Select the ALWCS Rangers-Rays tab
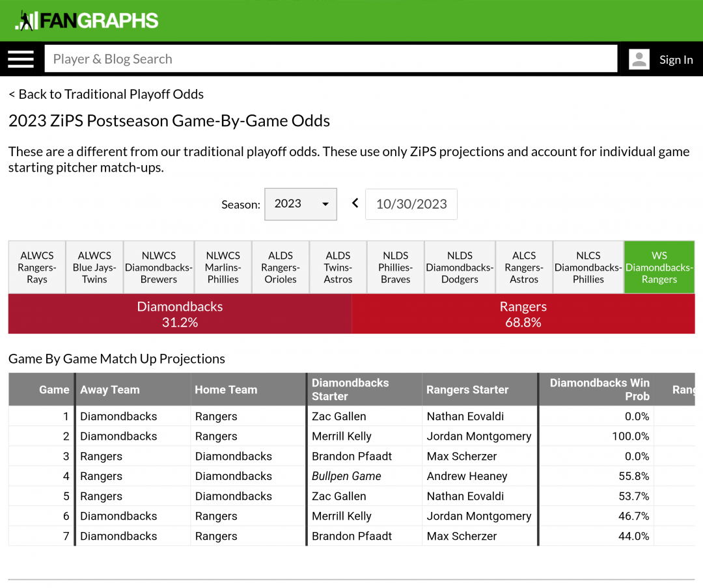The height and width of the screenshot is (588, 703). click(x=36, y=267)
